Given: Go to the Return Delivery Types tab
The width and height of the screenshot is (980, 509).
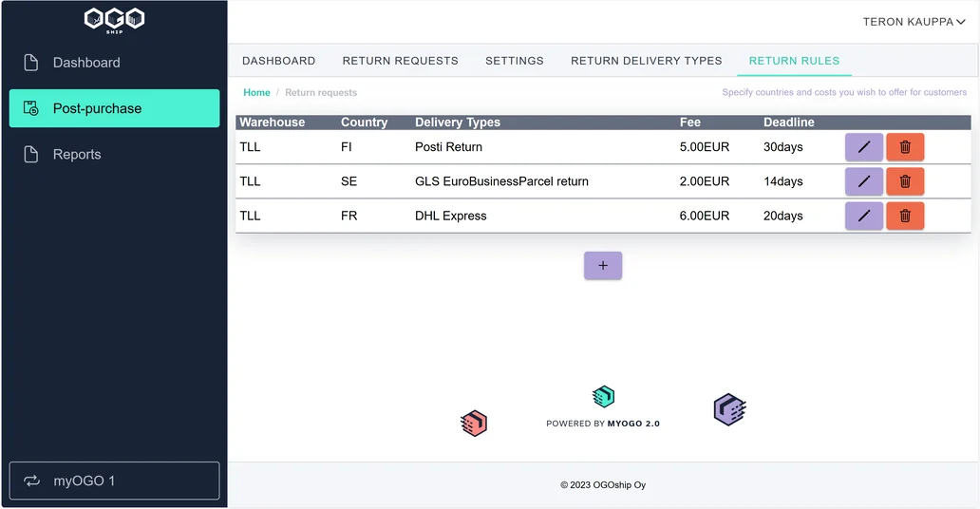Looking at the screenshot, I should click(647, 61).
